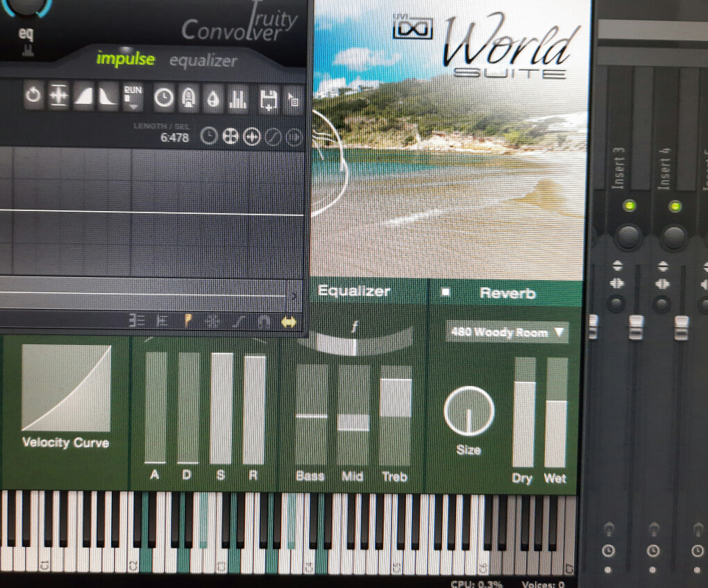The width and height of the screenshot is (708, 588).
Task: Click the length value 6:478
Action: coord(175,137)
